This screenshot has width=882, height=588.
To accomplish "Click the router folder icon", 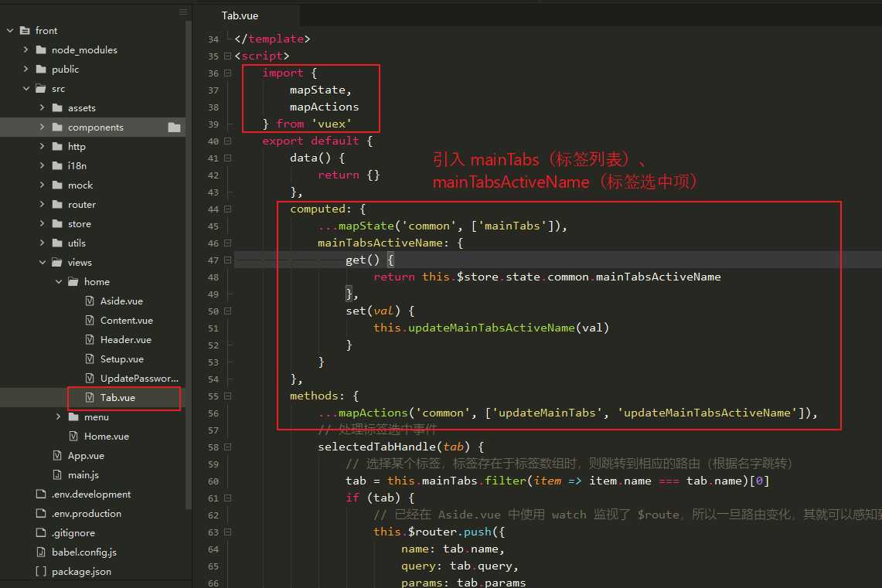I will (57, 204).
